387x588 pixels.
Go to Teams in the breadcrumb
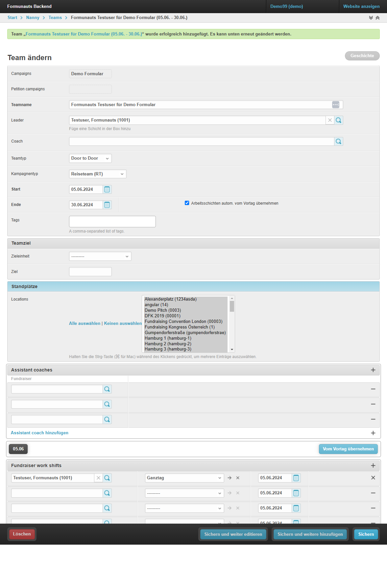tap(55, 18)
